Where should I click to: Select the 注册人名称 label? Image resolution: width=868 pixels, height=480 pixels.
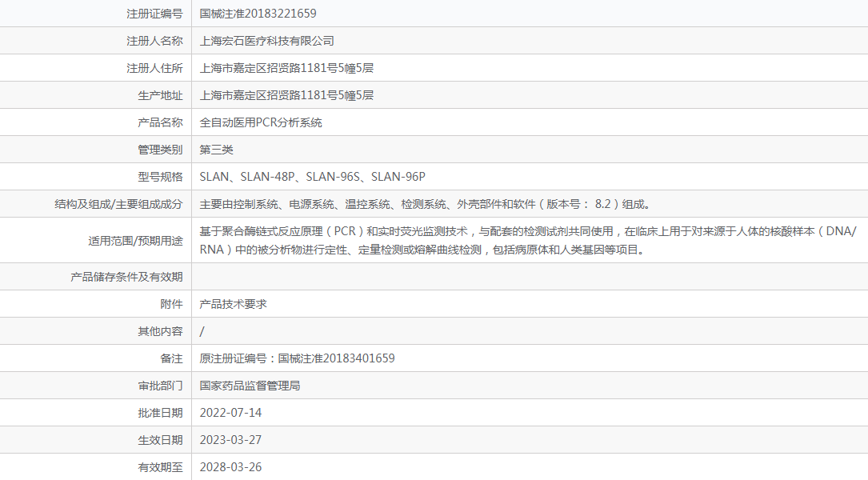154,41
